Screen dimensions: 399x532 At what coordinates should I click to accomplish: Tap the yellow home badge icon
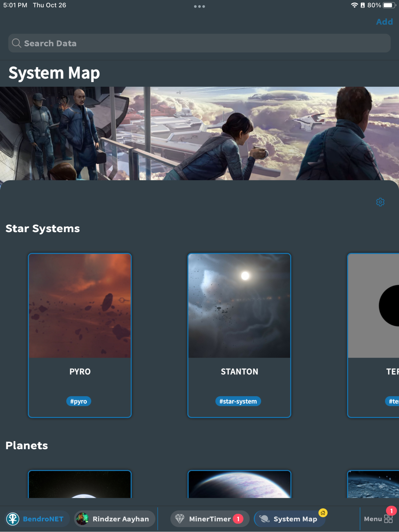point(323,513)
